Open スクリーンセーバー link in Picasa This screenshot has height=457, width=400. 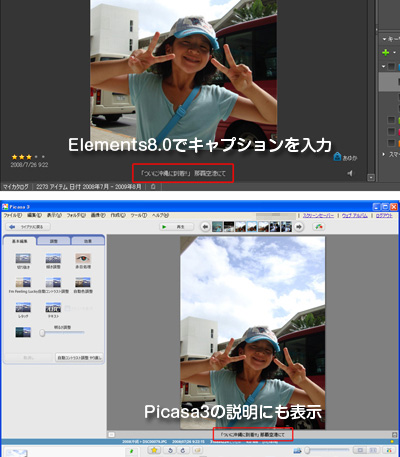point(318,216)
